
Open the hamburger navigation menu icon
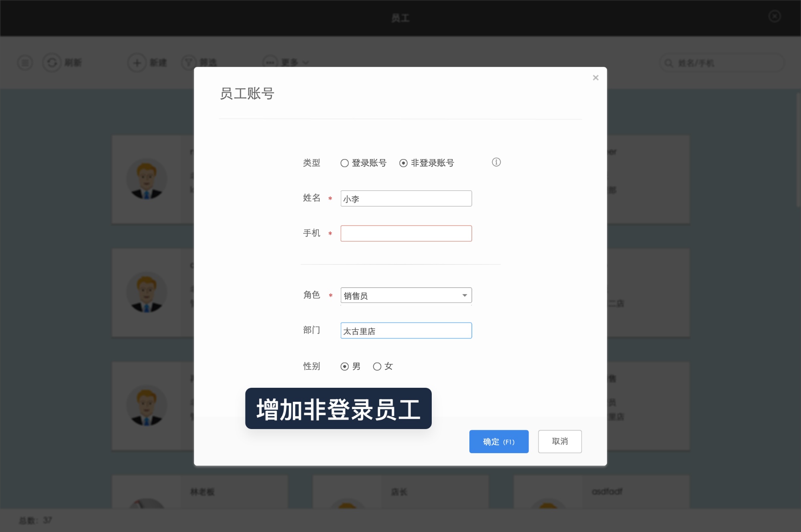pyautogui.click(x=25, y=62)
